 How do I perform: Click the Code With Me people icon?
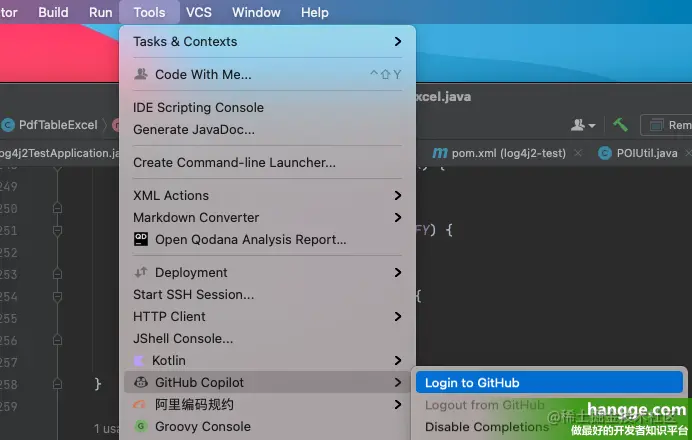(x=141, y=74)
